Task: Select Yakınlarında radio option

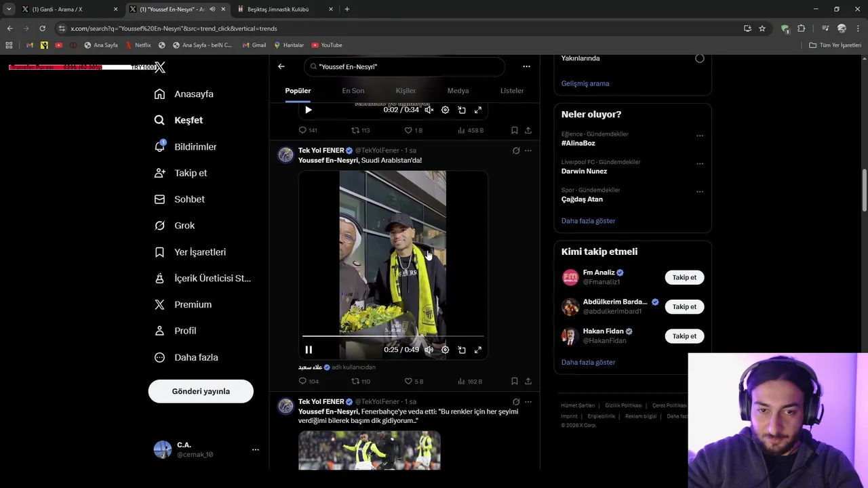Action: coord(700,58)
